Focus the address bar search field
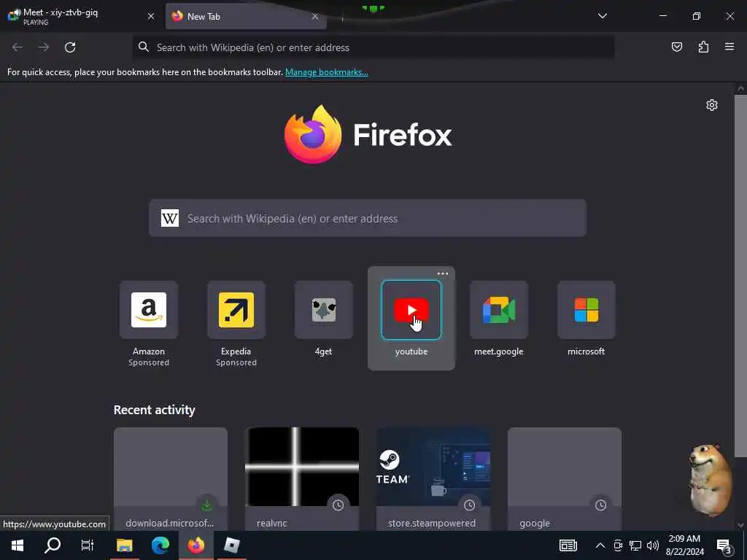The image size is (747, 560). coord(373,47)
